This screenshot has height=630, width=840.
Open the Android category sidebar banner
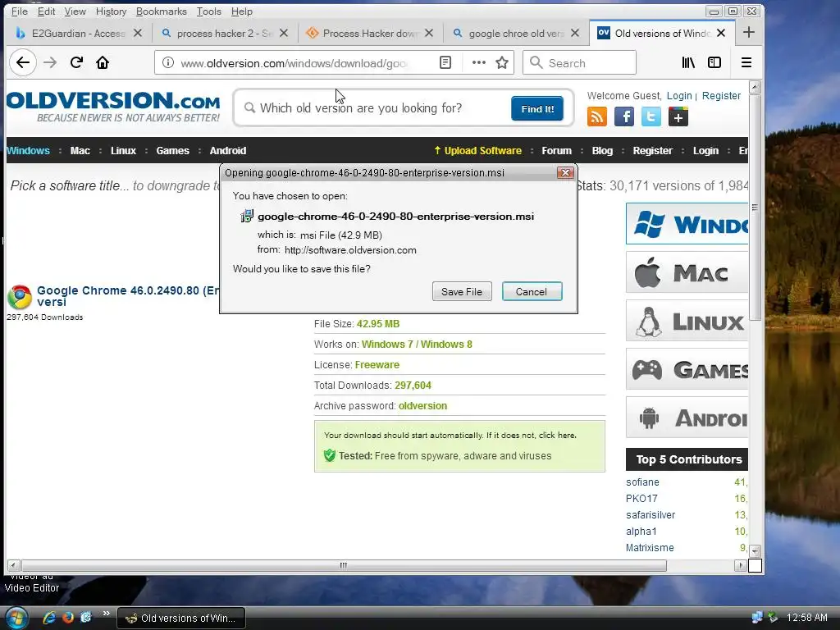[x=687, y=418]
